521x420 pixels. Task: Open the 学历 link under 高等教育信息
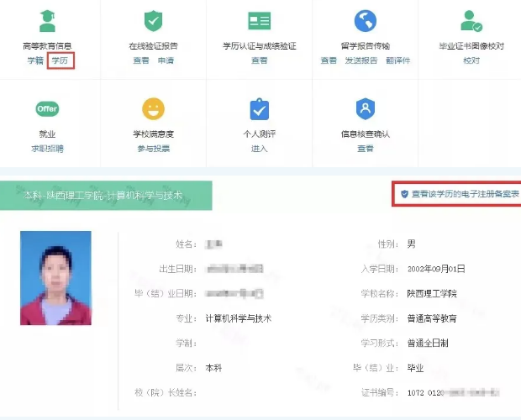click(x=60, y=60)
